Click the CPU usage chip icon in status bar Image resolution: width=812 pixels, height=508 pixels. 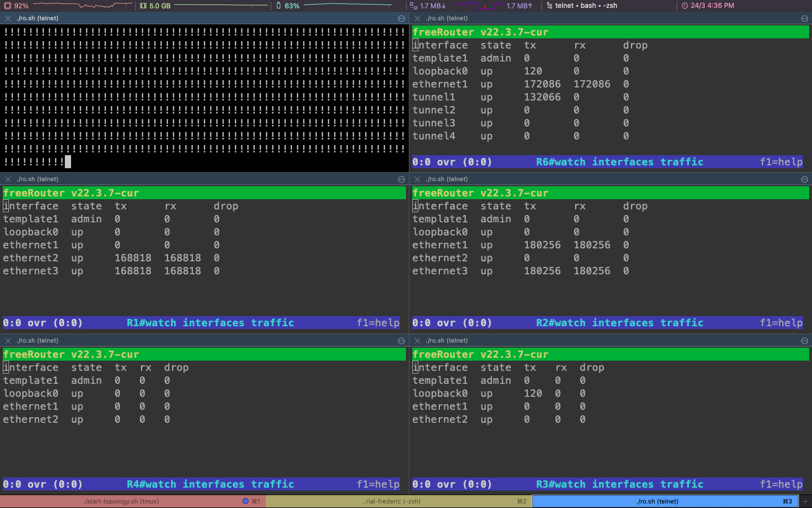point(8,6)
